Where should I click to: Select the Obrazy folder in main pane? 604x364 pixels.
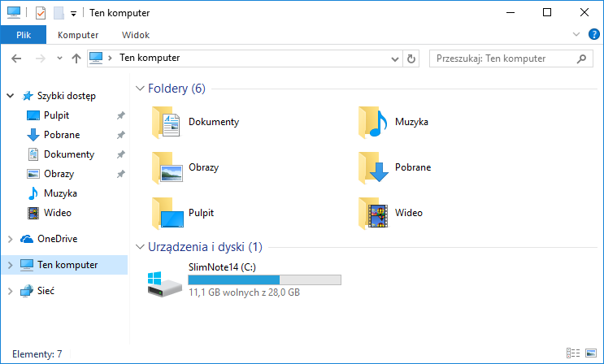pyautogui.click(x=165, y=168)
